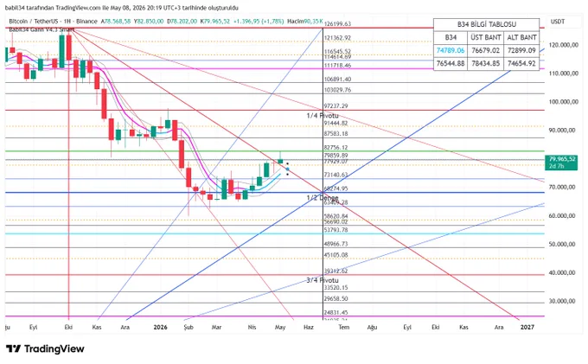Click the Ağu month label
This screenshot has width=588, height=364.
pyautogui.click(x=372, y=328)
